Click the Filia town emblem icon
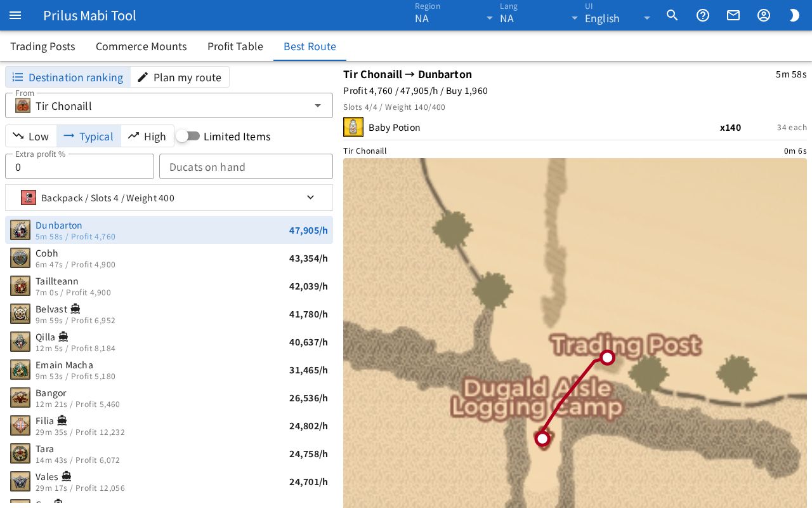The width and height of the screenshot is (812, 508). [x=20, y=425]
